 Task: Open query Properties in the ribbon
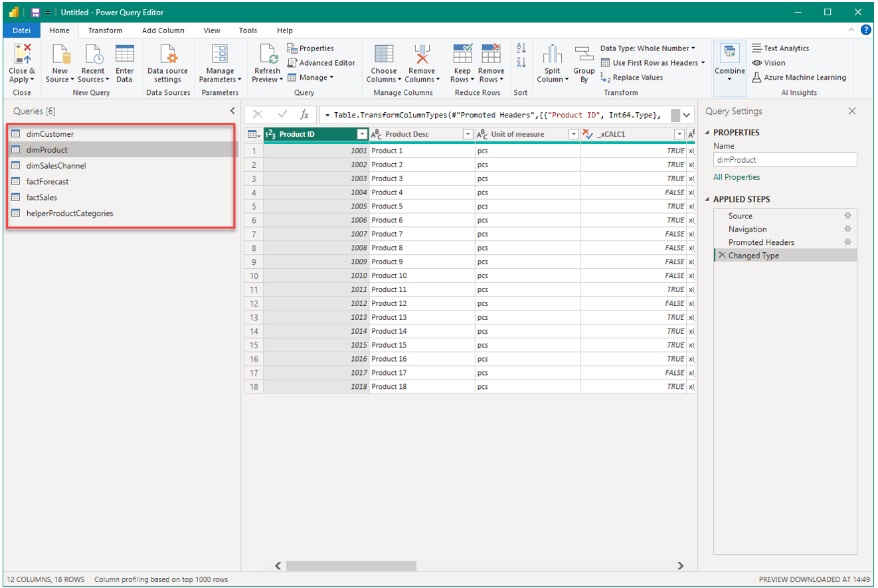tap(310, 48)
